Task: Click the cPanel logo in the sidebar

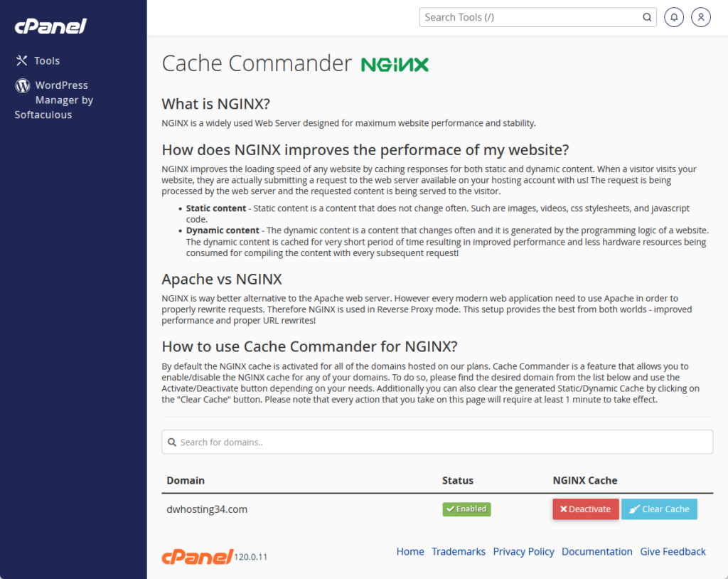Action: click(x=50, y=26)
